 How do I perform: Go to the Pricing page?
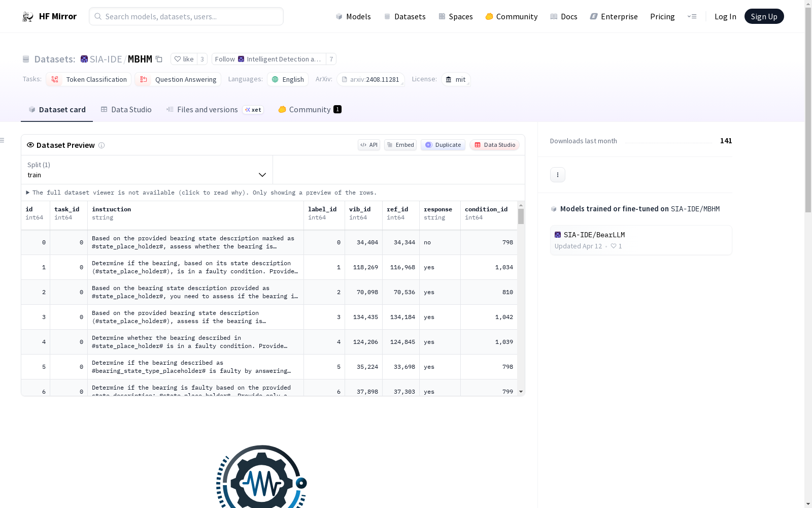(662, 16)
